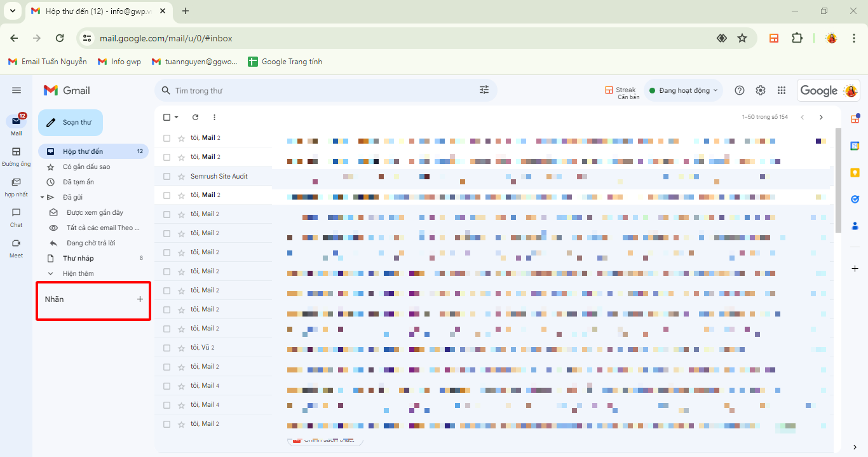Click the "Soạn thư" compose button
The width and height of the screenshot is (868, 457).
click(x=71, y=122)
